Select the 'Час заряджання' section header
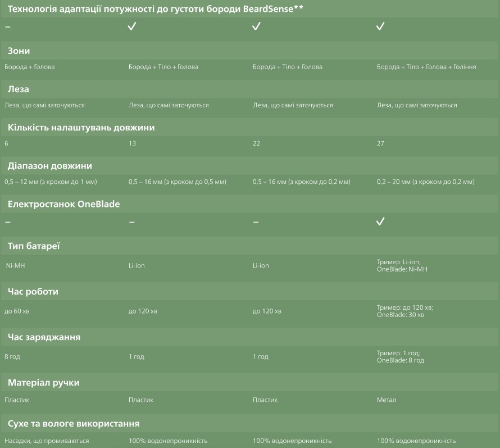500x448 pixels. [44, 337]
